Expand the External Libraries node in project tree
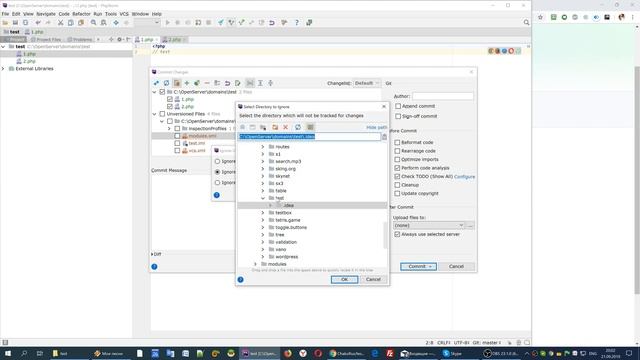This screenshot has height=360, width=640. click(x=3, y=69)
